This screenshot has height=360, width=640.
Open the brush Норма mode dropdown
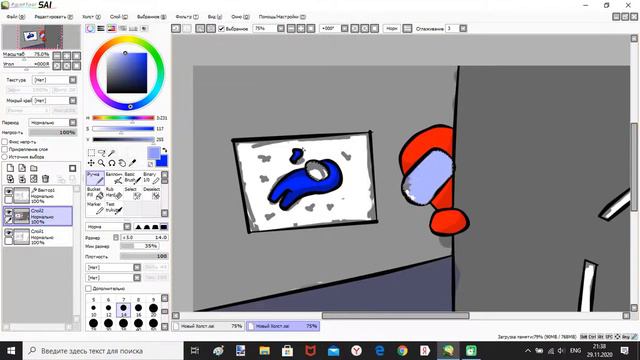pyautogui.click(x=108, y=227)
